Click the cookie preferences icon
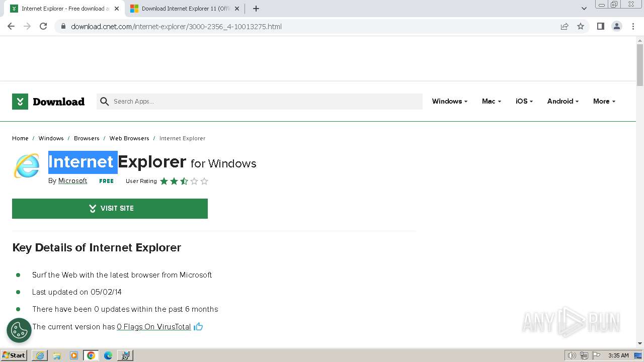 19,330
